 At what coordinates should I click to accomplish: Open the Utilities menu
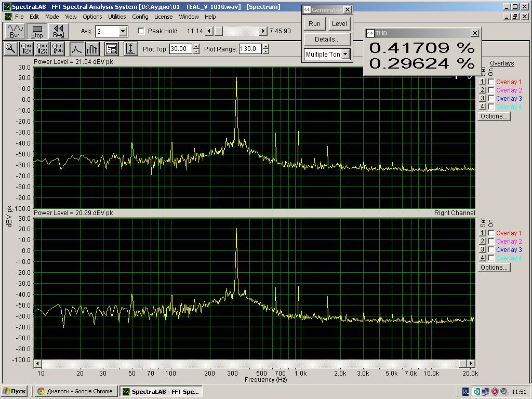[117, 17]
